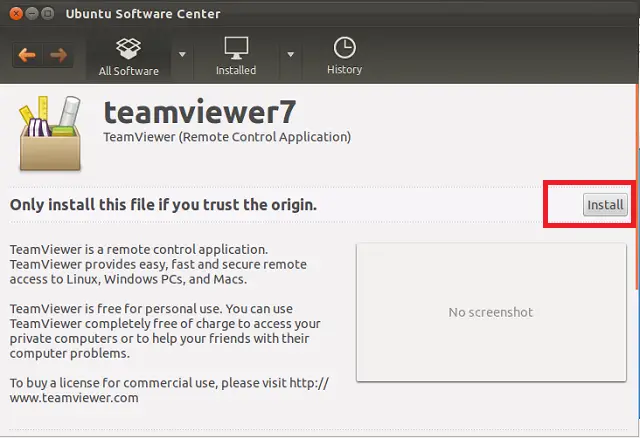
Task: Expand the All Software dropdown arrow
Action: click(182, 54)
